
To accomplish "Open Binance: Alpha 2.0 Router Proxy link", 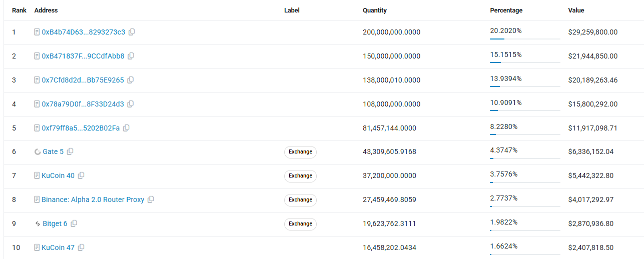I will click(x=93, y=199).
